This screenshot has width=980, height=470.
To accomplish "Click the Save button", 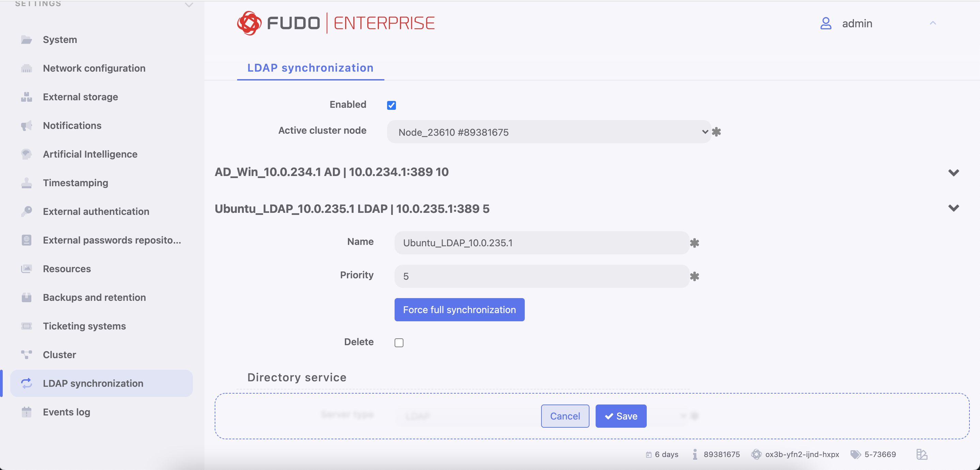I will click(x=621, y=416).
